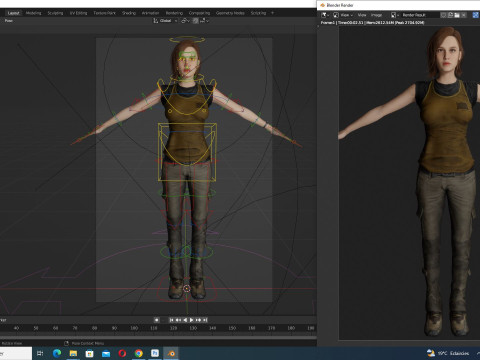The height and width of the screenshot is (360, 480).
Task: Launch Opera browser from taskbar
Action: point(122,353)
